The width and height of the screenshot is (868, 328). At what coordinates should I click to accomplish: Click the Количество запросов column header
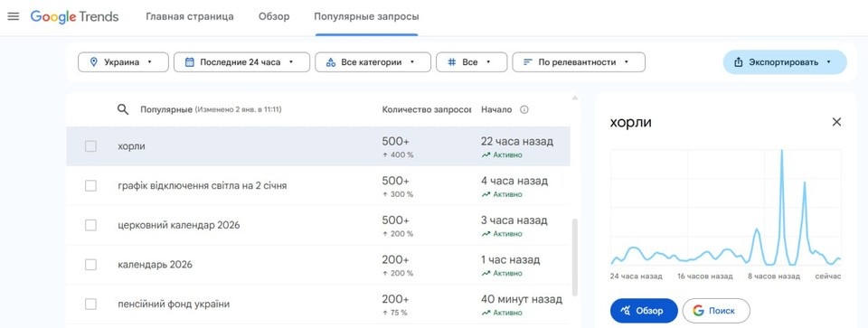click(x=426, y=109)
